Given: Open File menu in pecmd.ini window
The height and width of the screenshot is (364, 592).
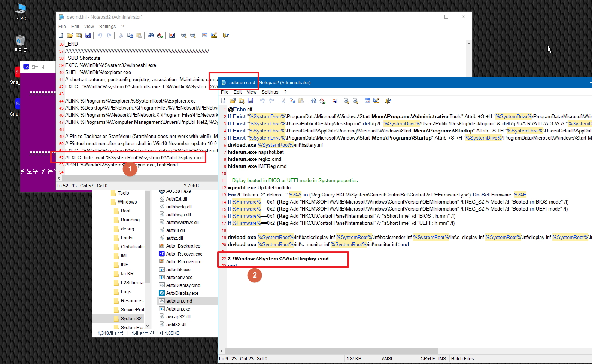Looking at the screenshot, I should click(x=62, y=27).
